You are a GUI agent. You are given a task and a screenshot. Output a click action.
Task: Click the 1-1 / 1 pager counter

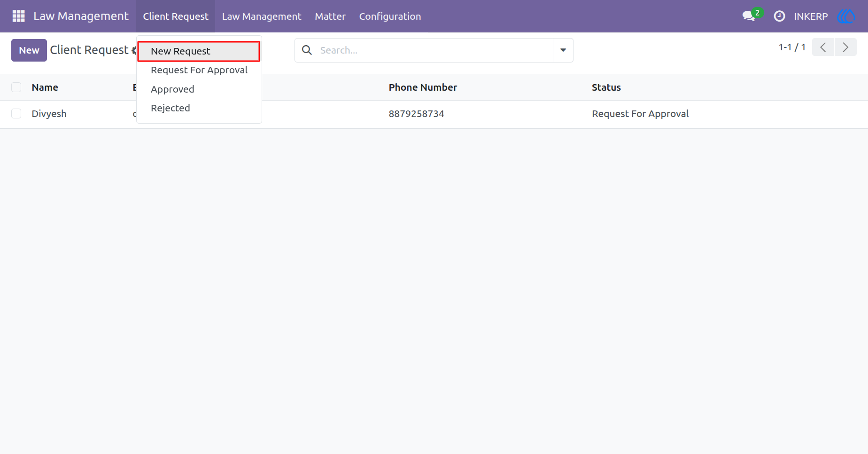point(792,47)
